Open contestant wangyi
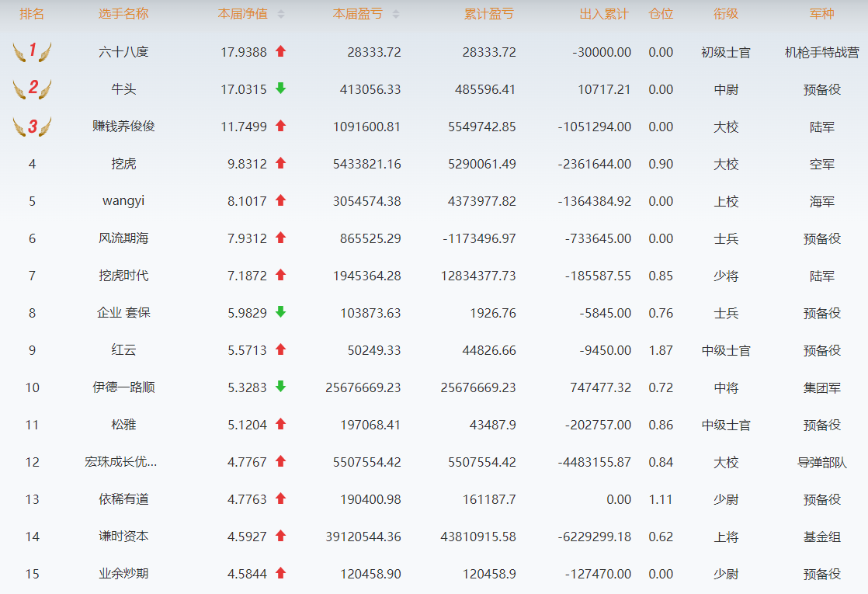 point(123,201)
